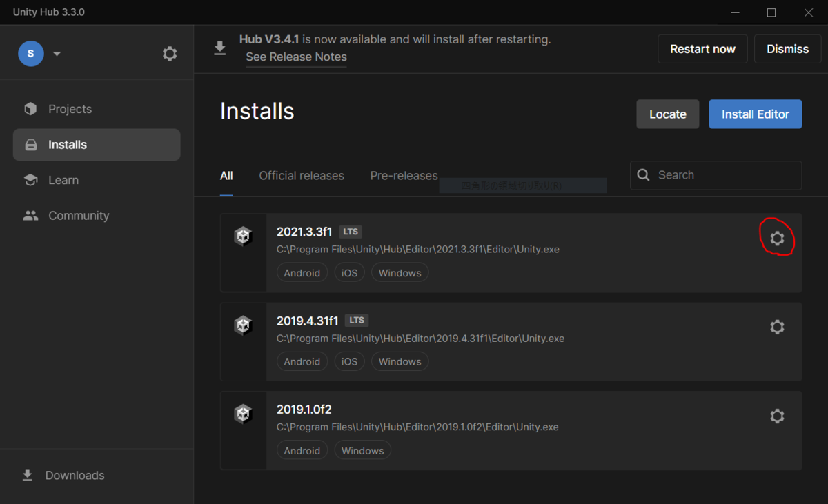Image resolution: width=828 pixels, height=504 pixels.
Task: Open the See Release Notes link
Action: click(x=296, y=57)
